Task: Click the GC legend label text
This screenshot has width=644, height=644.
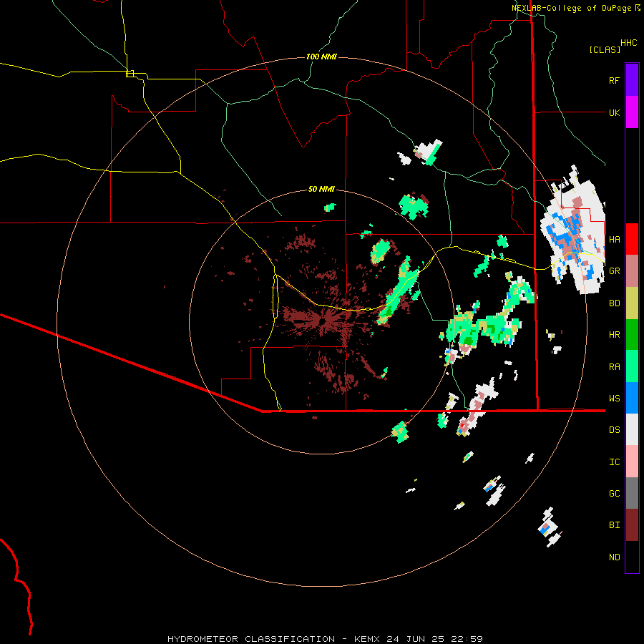Action: tap(615, 494)
